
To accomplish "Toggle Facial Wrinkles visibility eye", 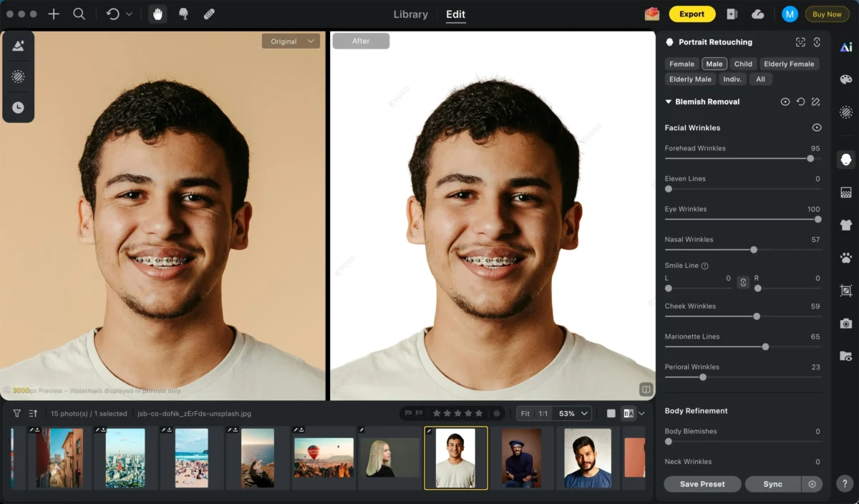I will [x=816, y=127].
